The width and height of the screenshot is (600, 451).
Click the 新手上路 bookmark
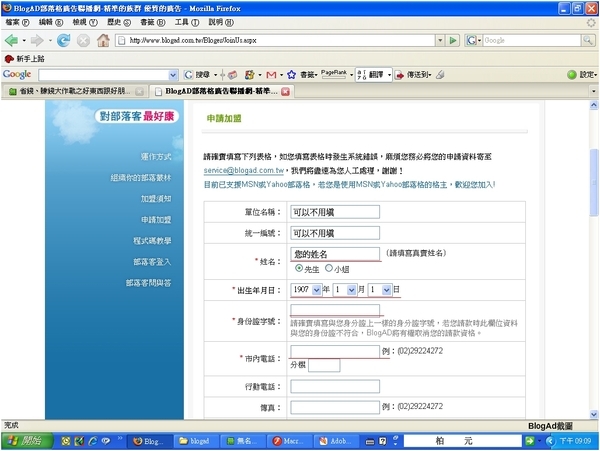[25, 59]
